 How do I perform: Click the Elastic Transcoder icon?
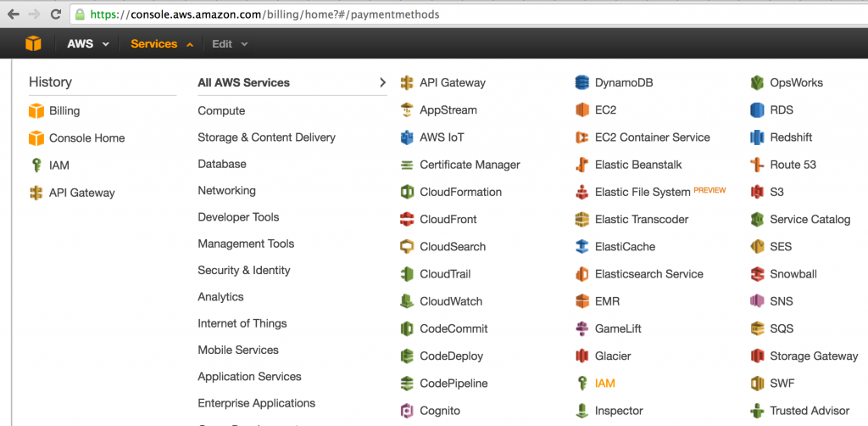[582, 220]
